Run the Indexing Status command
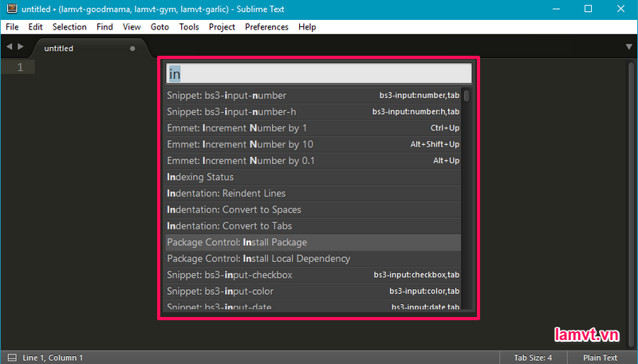The image size is (638, 364). 313,177
